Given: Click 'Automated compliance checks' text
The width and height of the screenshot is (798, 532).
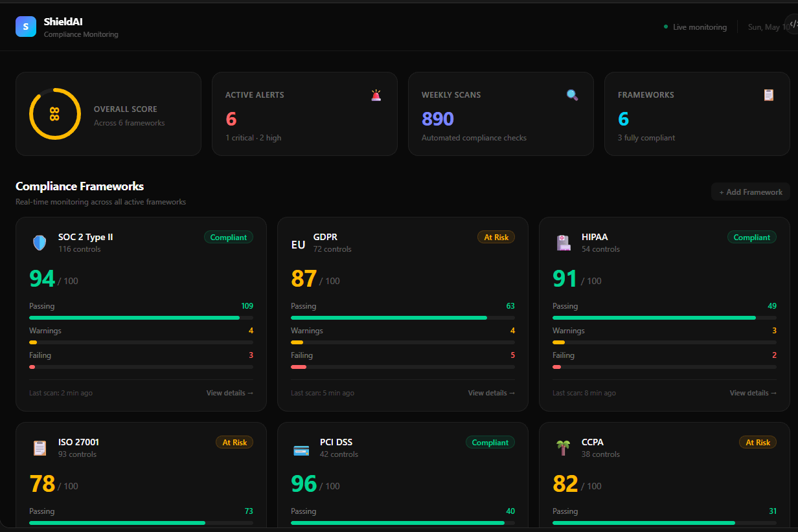Looking at the screenshot, I should pos(474,138).
